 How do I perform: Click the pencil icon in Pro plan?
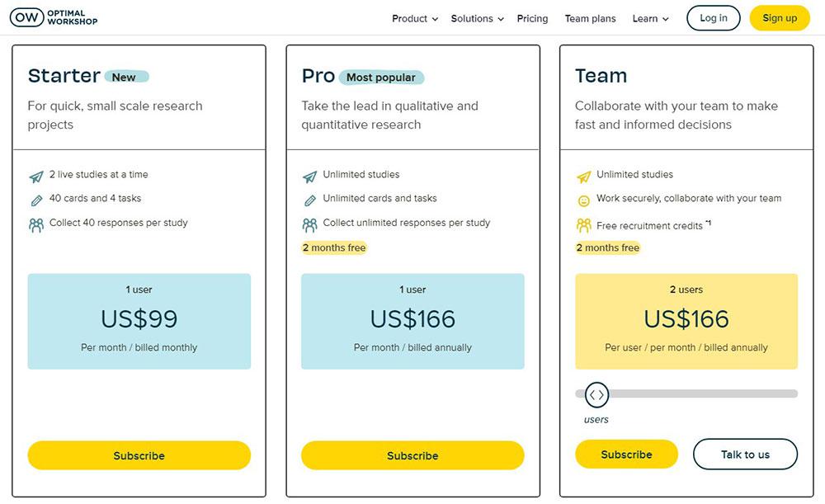(x=310, y=200)
